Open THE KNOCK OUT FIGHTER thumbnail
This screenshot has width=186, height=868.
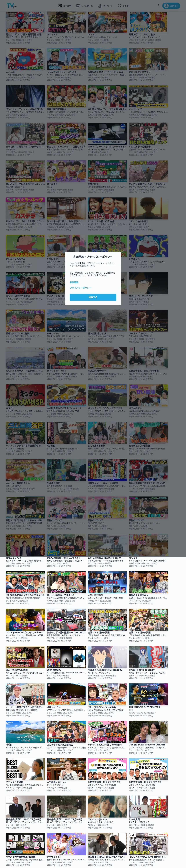(x=148, y=694)
